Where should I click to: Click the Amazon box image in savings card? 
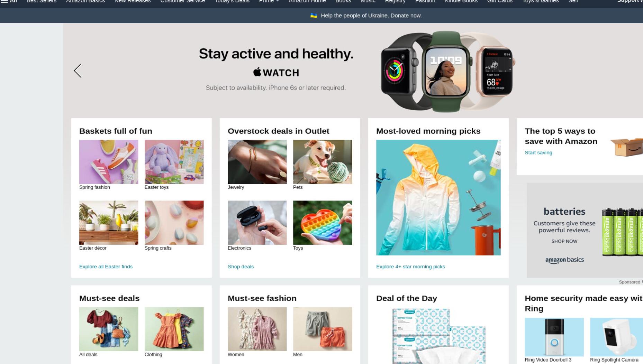click(626, 147)
